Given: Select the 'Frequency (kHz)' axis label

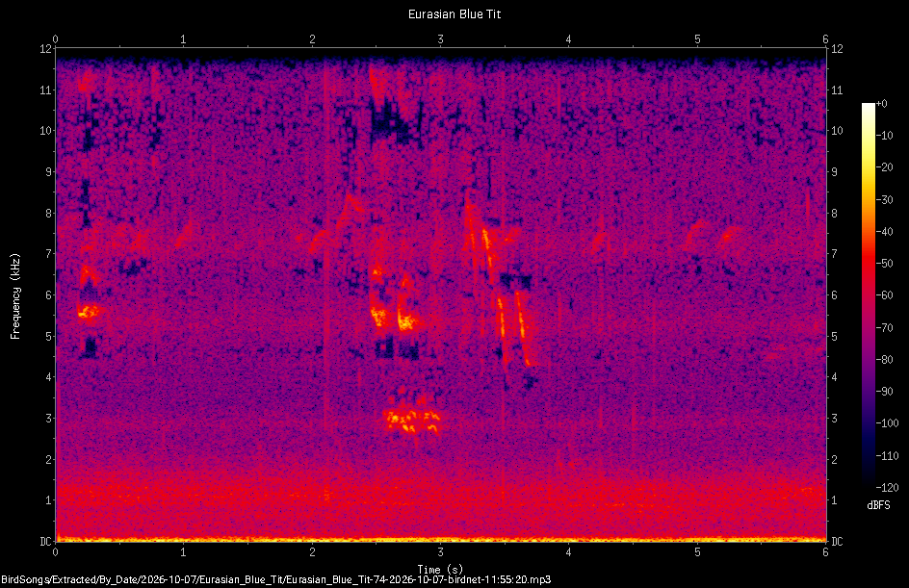Looking at the screenshot, I should pos(15,296).
